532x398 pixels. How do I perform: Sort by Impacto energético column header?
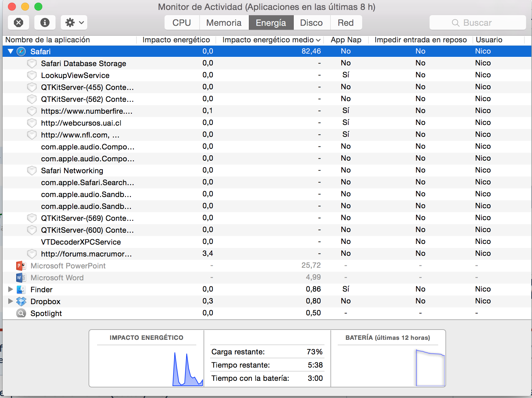pyautogui.click(x=176, y=40)
